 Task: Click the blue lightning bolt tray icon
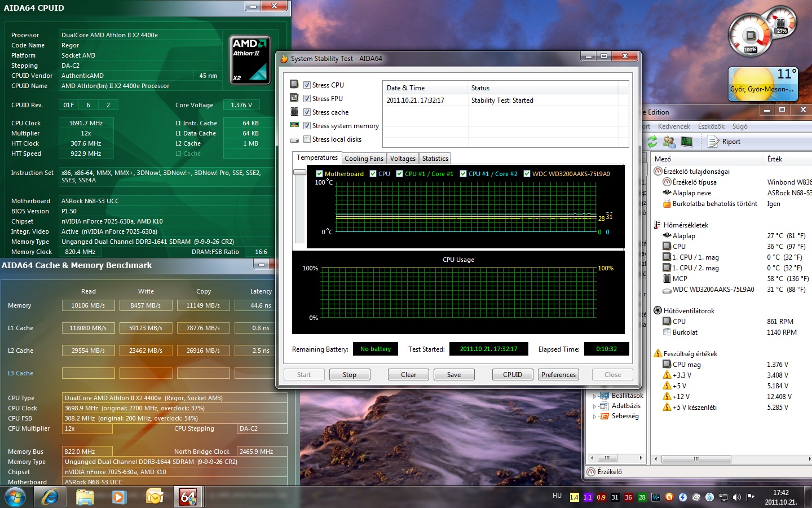click(682, 497)
